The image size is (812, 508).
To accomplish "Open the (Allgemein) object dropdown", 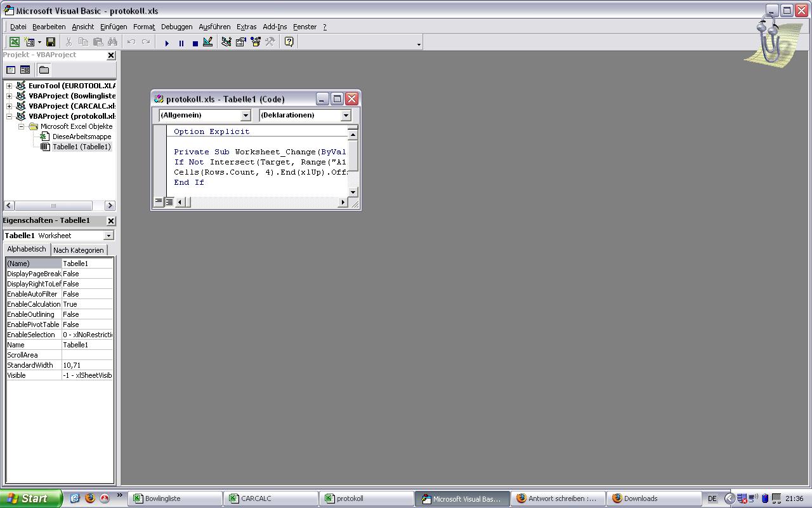I will point(246,116).
